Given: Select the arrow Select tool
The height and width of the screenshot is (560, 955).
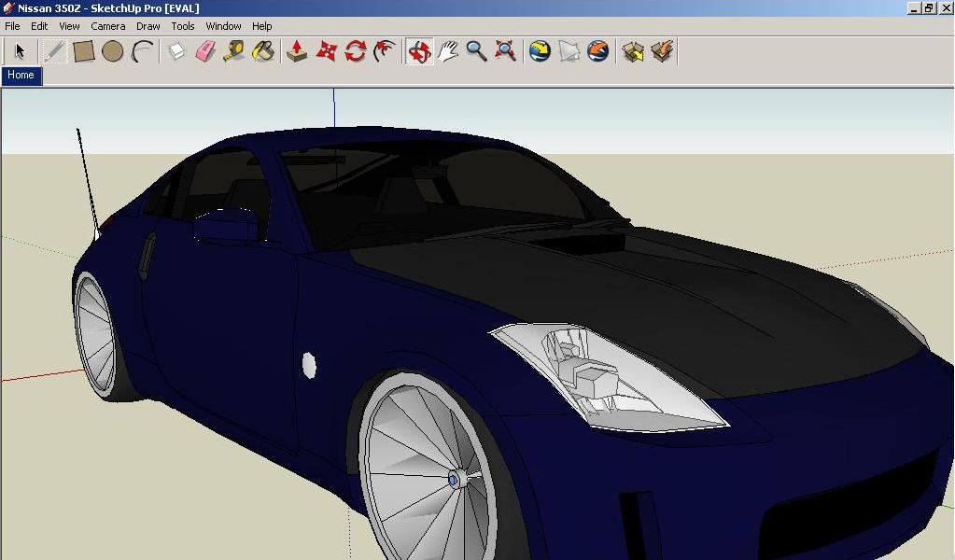Looking at the screenshot, I should click(21, 51).
